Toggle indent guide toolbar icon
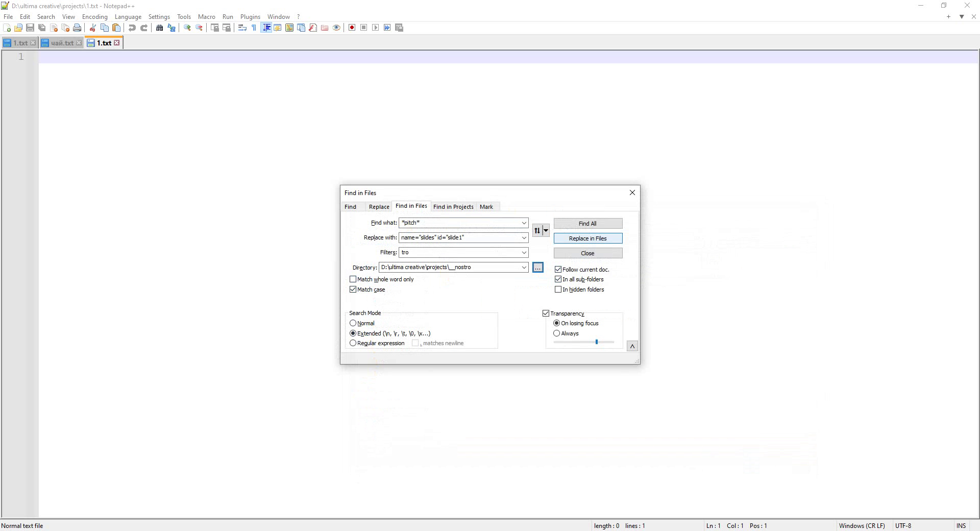Viewport: 980px width, 531px height. point(266,28)
